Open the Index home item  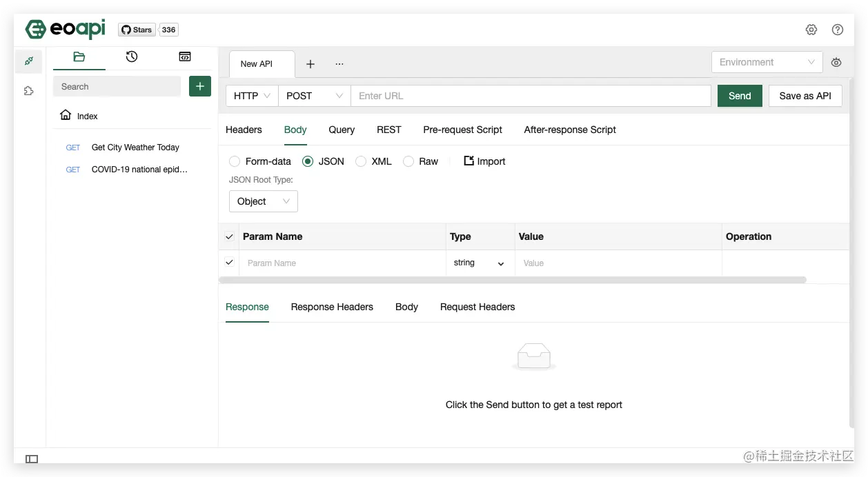131,116
